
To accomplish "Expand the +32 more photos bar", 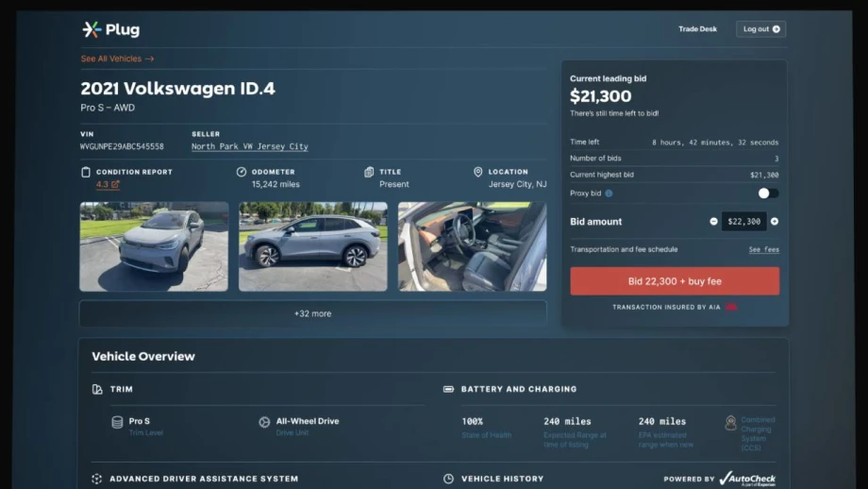I will 313,313.
